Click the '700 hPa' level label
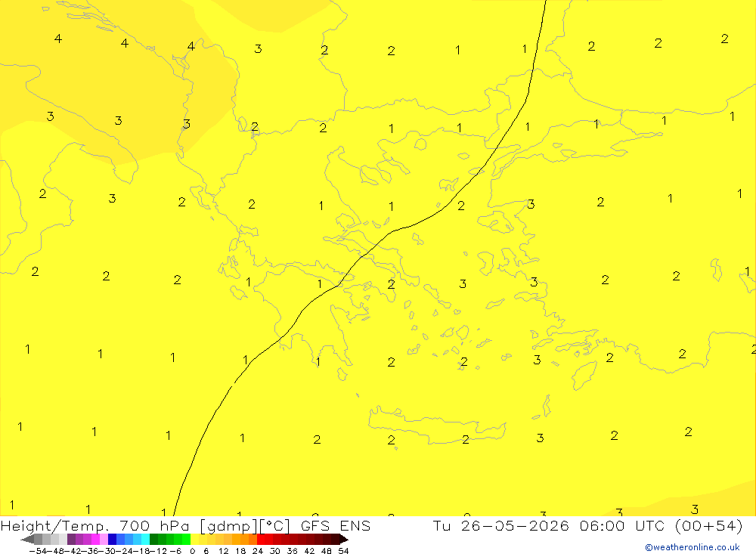The width and height of the screenshot is (756, 554). (x=154, y=526)
